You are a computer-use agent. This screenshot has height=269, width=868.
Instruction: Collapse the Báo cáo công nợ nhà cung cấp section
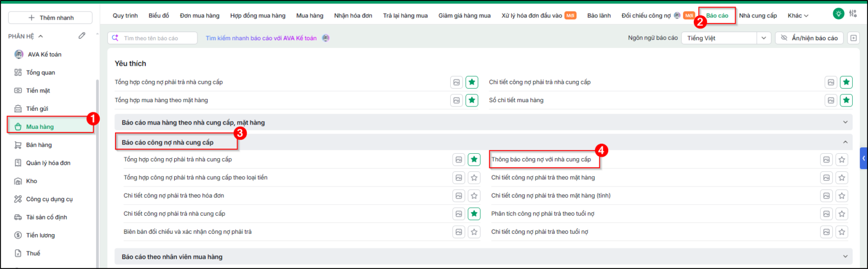pos(845,142)
